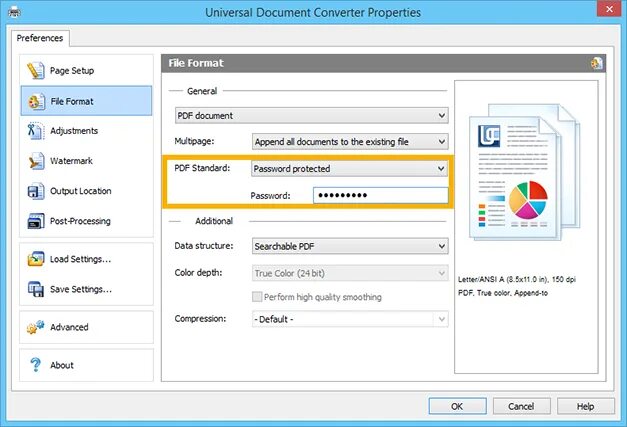Toggle Perform high quality smoothing checkbox

coord(257,297)
